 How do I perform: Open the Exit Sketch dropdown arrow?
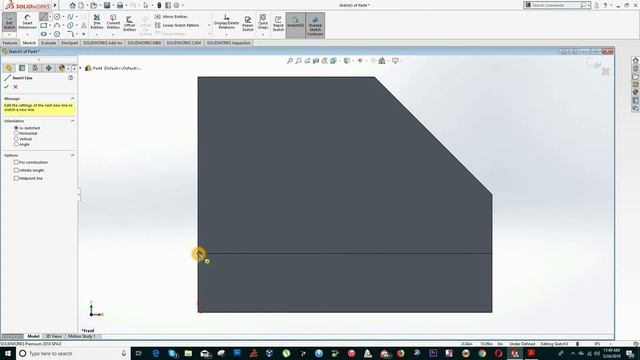pyautogui.click(x=9, y=35)
